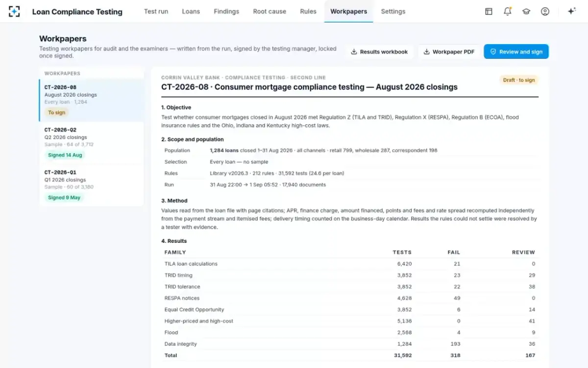The height and width of the screenshot is (368, 588).
Task: Open the Root cause tab
Action: point(269,11)
